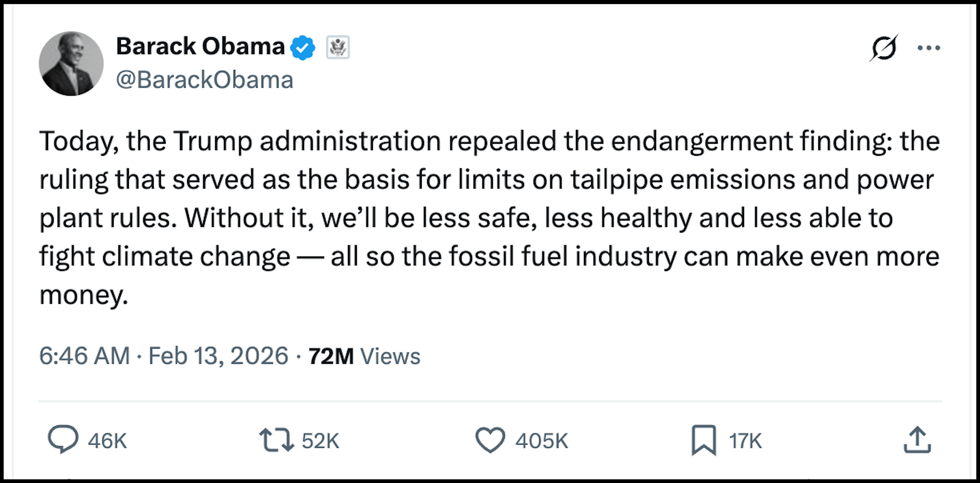Repost using the retweet arrows icon
Screen dimensions: 980x483
pyautogui.click(x=276, y=440)
